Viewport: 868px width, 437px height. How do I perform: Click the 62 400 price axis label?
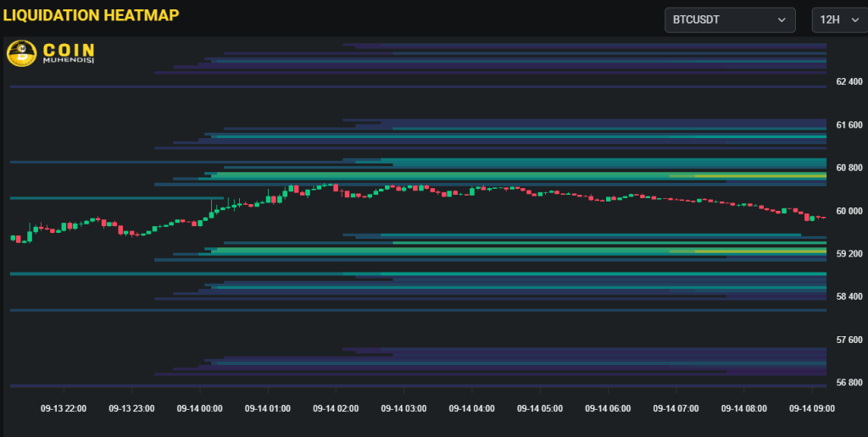[849, 82]
